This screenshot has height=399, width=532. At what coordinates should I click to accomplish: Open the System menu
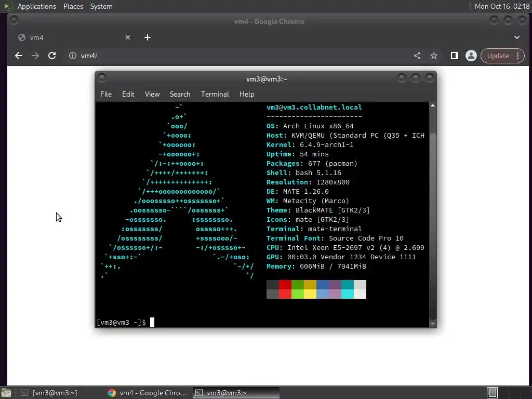click(x=101, y=6)
